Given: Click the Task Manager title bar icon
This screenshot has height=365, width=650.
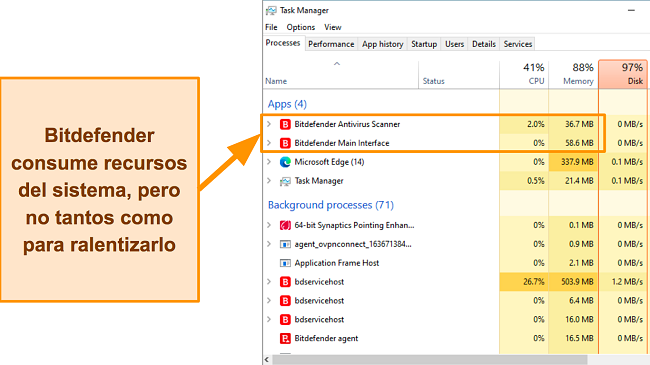Looking at the screenshot, I should 271,10.
